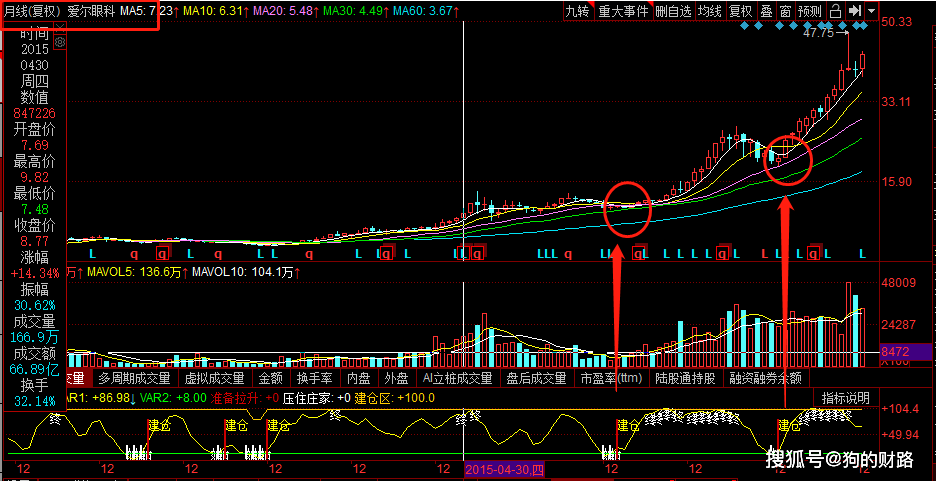This screenshot has width=936, height=481.
Task: Click the 2015-04-30 date marker on timeline
Action: click(504, 471)
